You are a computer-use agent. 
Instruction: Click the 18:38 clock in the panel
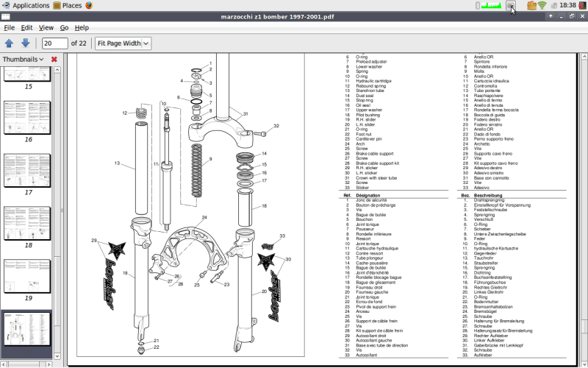(567, 5)
